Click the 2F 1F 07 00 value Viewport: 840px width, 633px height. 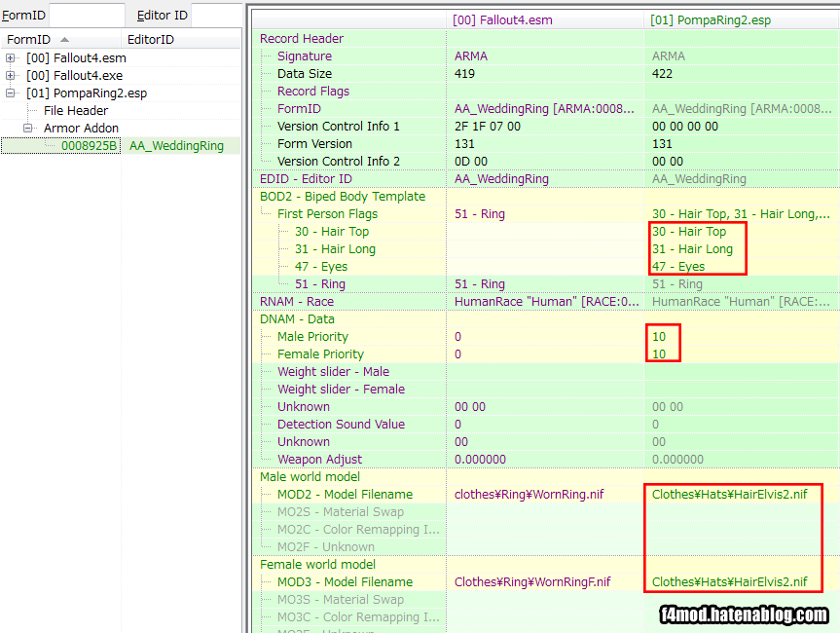tap(488, 127)
